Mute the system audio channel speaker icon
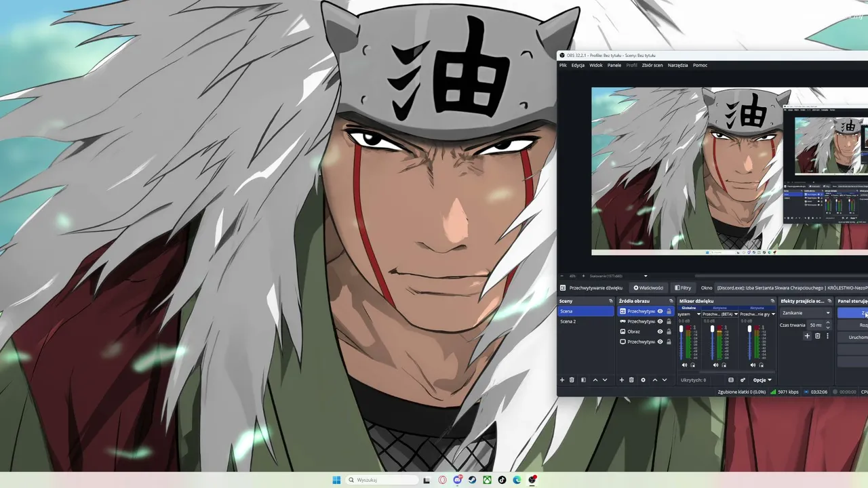Viewport: 868px width, 488px height. click(x=684, y=365)
